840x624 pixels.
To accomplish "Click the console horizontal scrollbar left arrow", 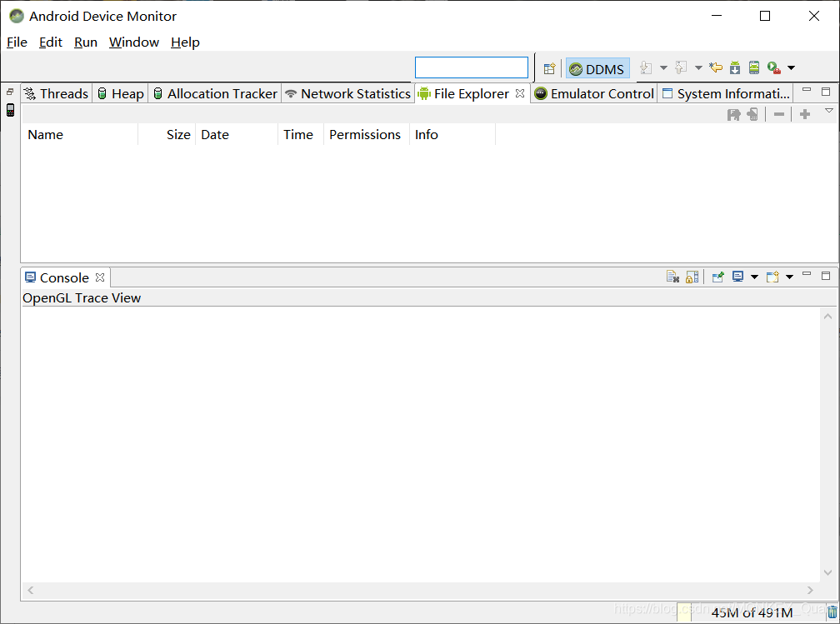I will 31,590.
